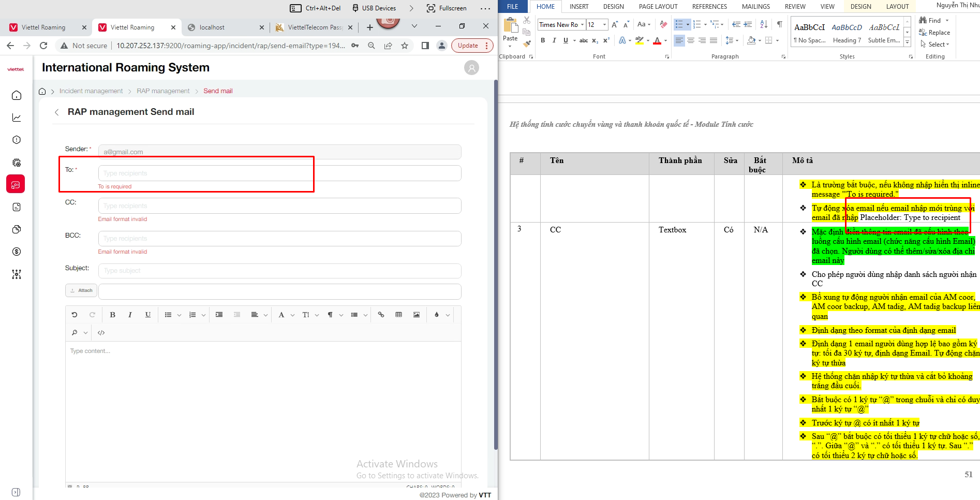Open the code view in the email editor
980x500 pixels.
(x=101, y=333)
